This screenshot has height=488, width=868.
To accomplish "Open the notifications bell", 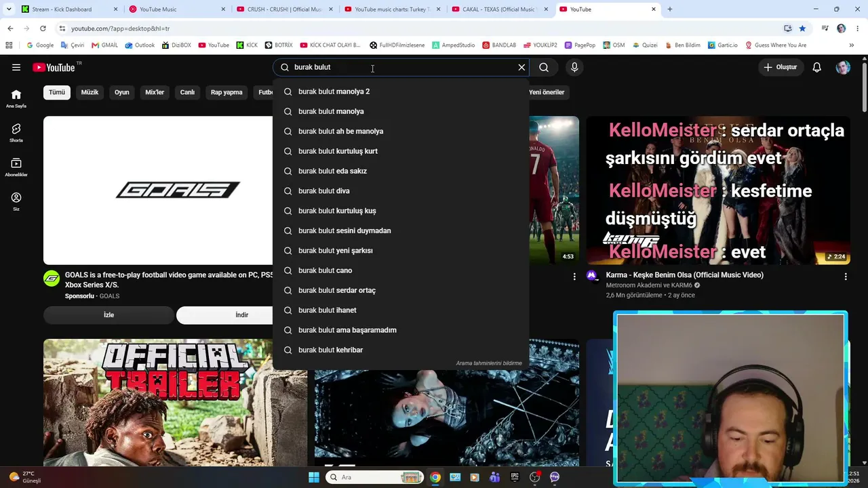I will point(817,67).
